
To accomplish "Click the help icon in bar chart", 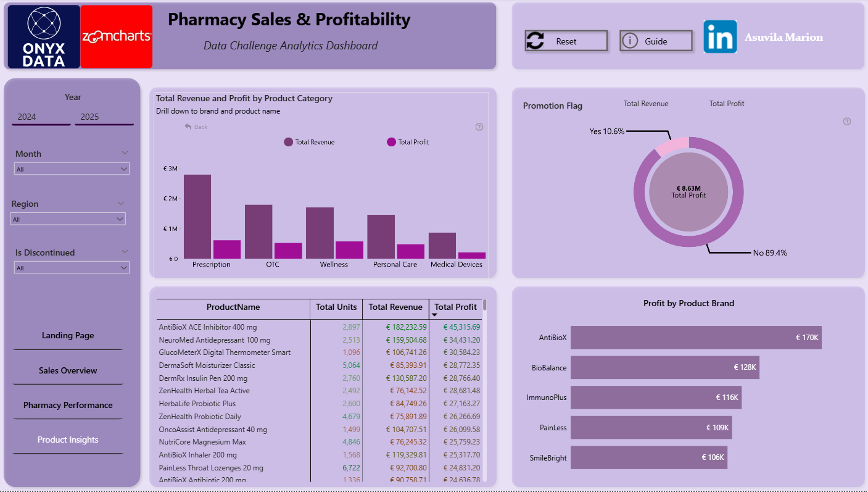I will point(479,127).
